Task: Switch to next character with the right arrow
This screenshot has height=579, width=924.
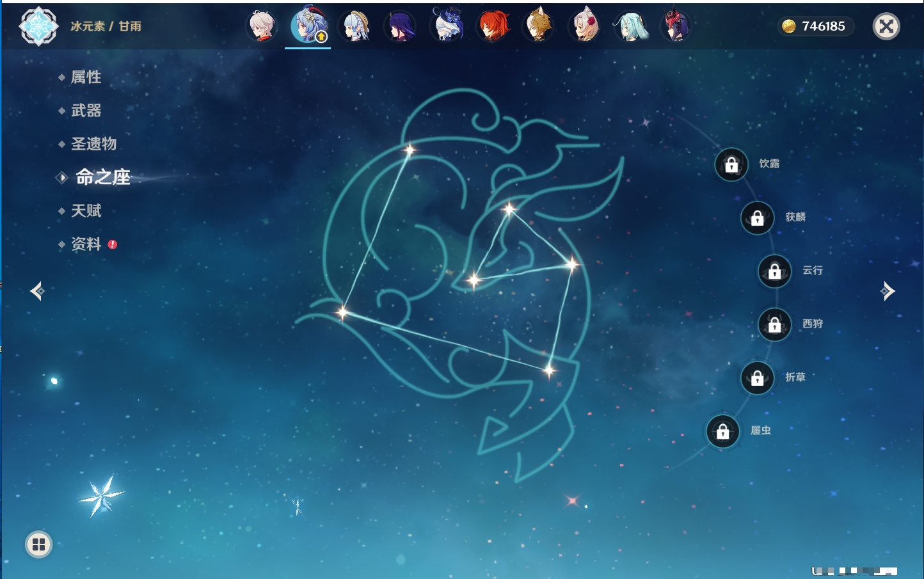Action: (887, 291)
